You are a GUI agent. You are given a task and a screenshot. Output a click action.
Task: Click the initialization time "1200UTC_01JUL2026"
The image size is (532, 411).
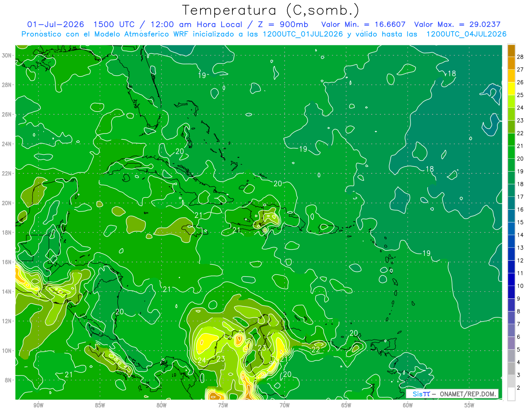[302, 34]
